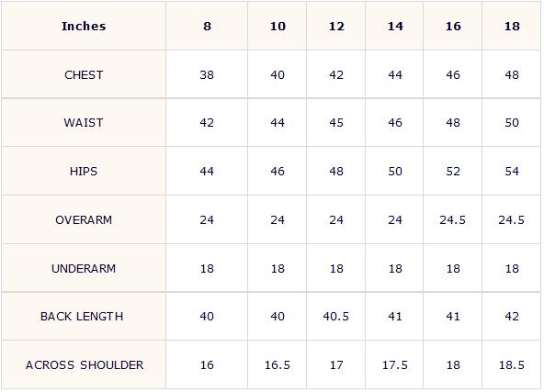Select the size 12 column header
Viewport: 544px width, 392px height.
point(336,26)
